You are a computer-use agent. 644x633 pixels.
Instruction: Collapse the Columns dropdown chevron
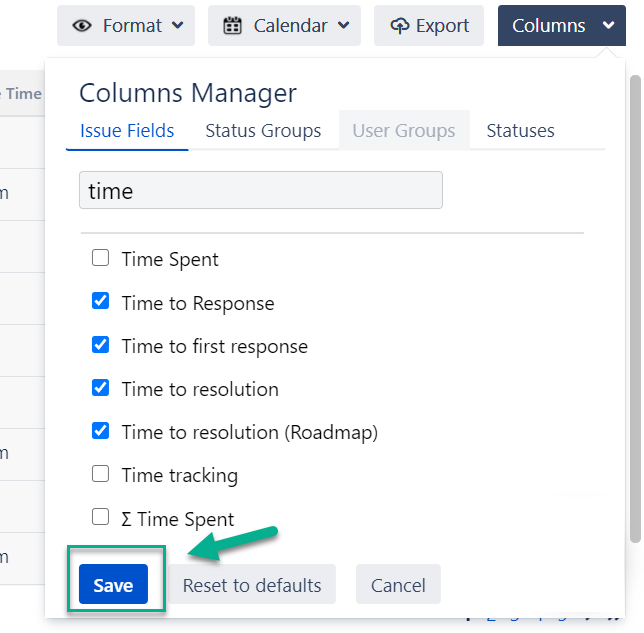point(608,26)
